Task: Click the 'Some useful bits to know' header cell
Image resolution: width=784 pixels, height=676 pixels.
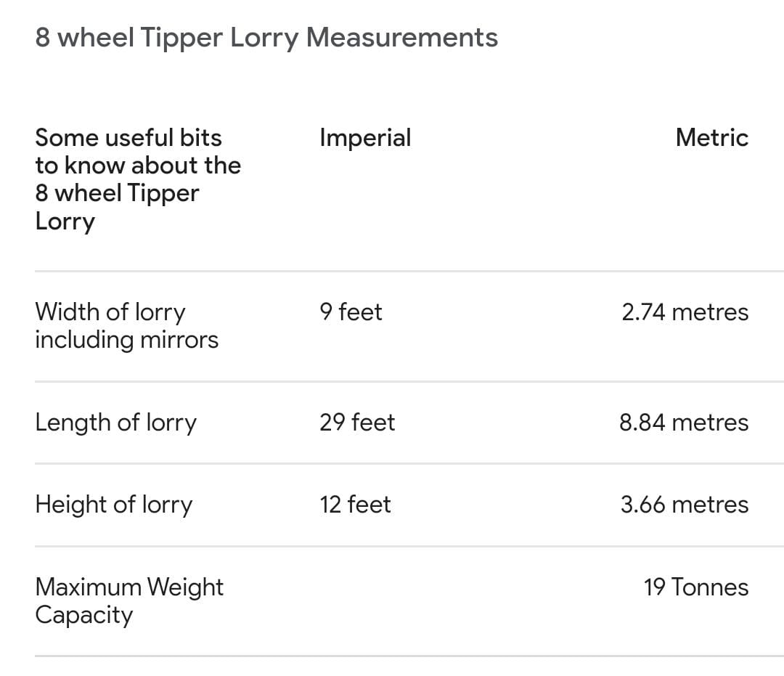Action: (x=138, y=179)
